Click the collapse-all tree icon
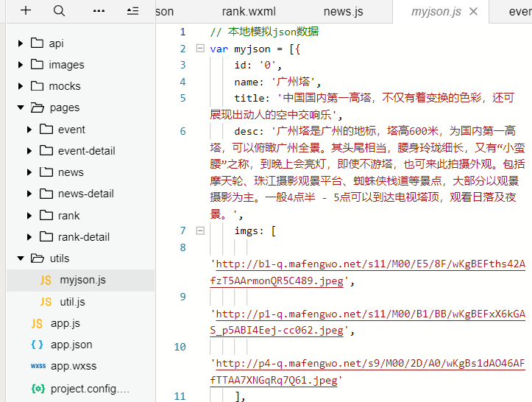 pyautogui.click(x=132, y=11)
